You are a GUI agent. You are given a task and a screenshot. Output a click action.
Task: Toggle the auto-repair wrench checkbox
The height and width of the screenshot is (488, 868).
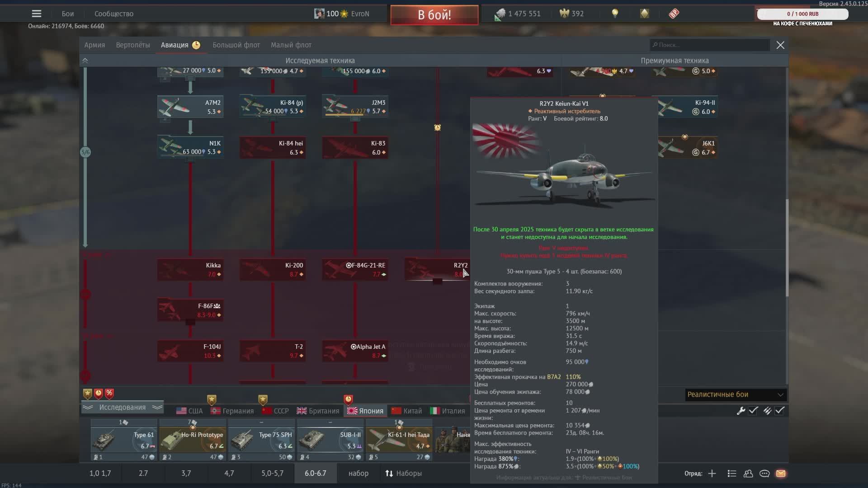click(x=753, y=411)
